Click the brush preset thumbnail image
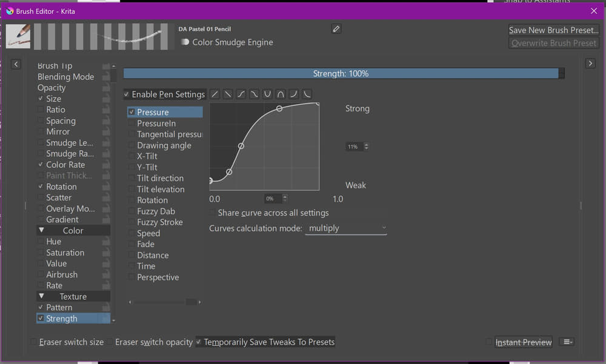 [x=18, y=36]
